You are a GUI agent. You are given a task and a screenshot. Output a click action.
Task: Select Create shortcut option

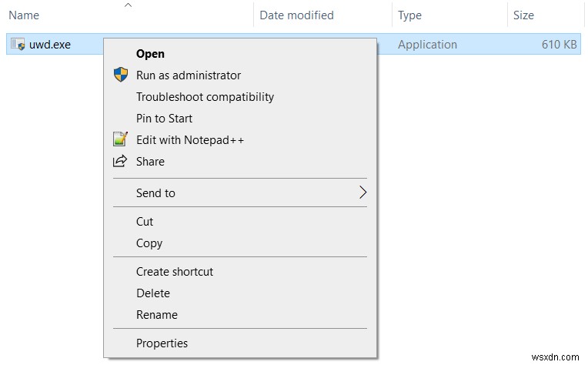click(x=175, y=272)
